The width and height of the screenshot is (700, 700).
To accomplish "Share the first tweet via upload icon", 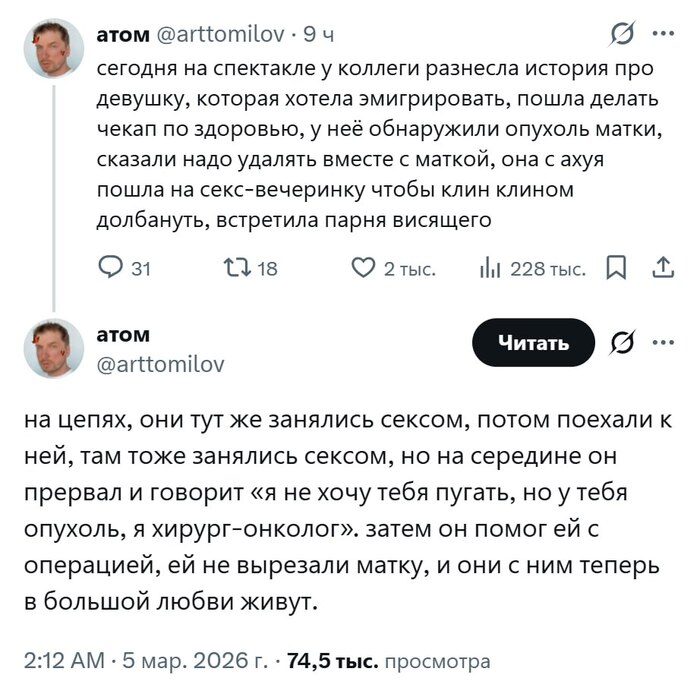I will [x=662, y=267].
